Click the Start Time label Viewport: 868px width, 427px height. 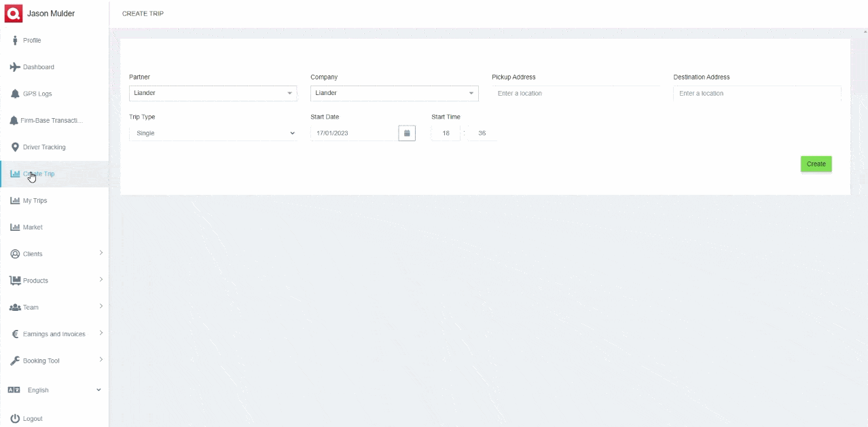pos(446,117)
